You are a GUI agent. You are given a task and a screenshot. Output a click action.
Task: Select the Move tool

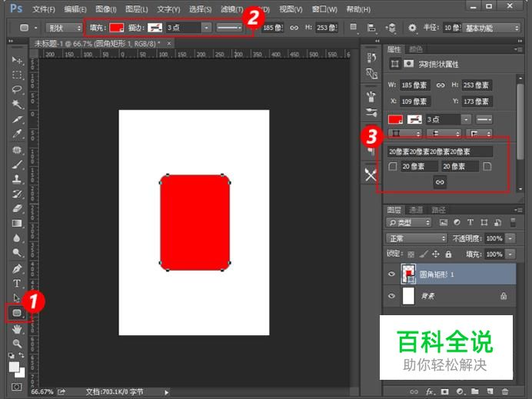pyautogui.click(x=16, y=60)
